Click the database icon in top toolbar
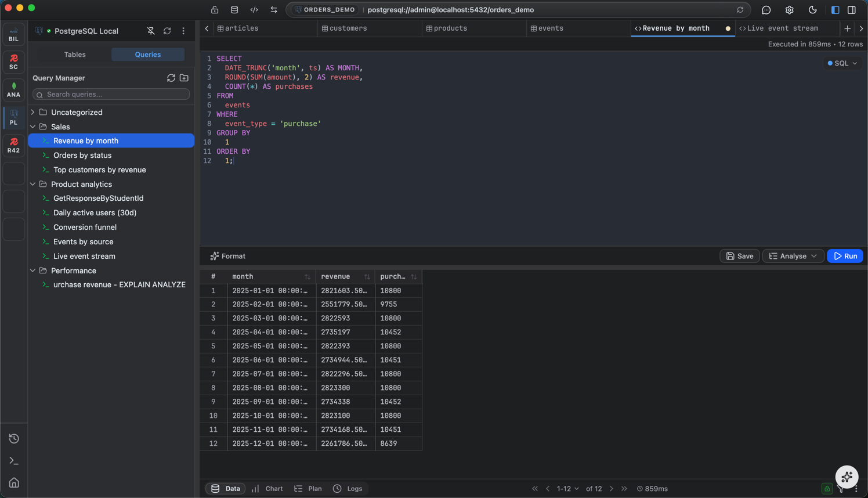 pyautogui.click(x=234, y=10)
